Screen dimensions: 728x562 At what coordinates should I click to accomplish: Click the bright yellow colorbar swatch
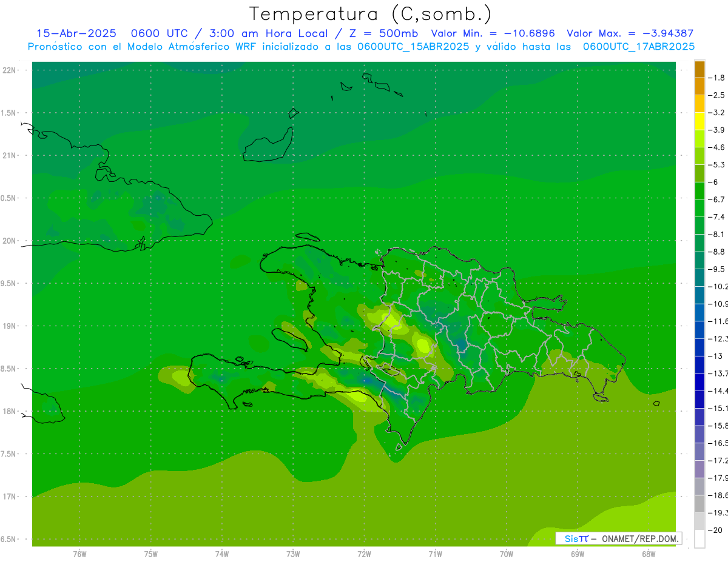pyautogui.click(x=699, y=121)
